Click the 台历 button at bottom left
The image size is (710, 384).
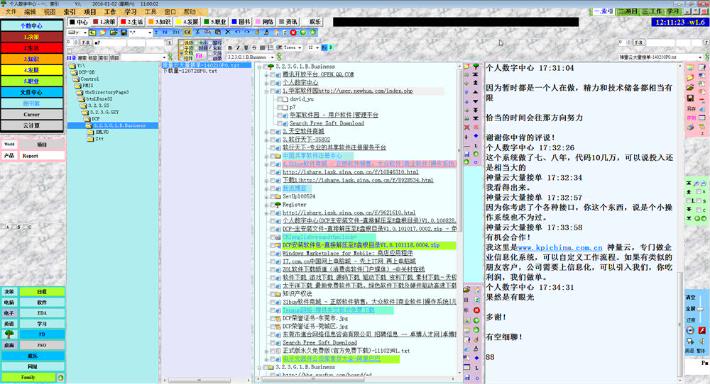pyautogui.click(x=42, y=292)
